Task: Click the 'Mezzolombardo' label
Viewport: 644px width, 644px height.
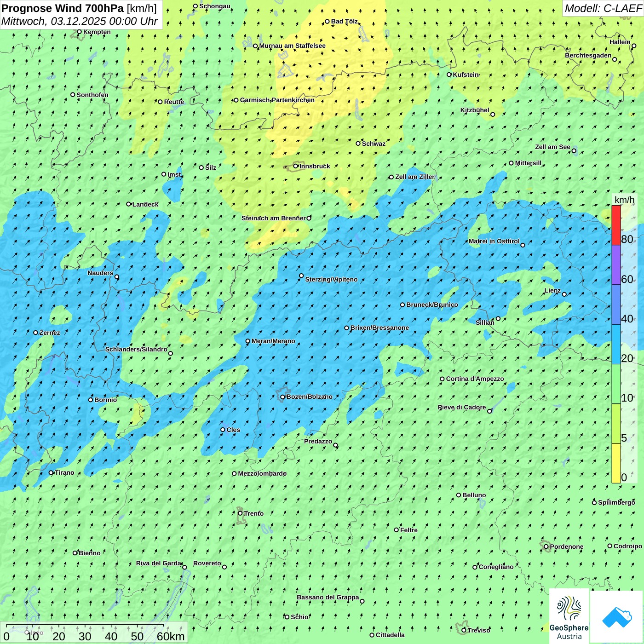Action: (262, 474)
